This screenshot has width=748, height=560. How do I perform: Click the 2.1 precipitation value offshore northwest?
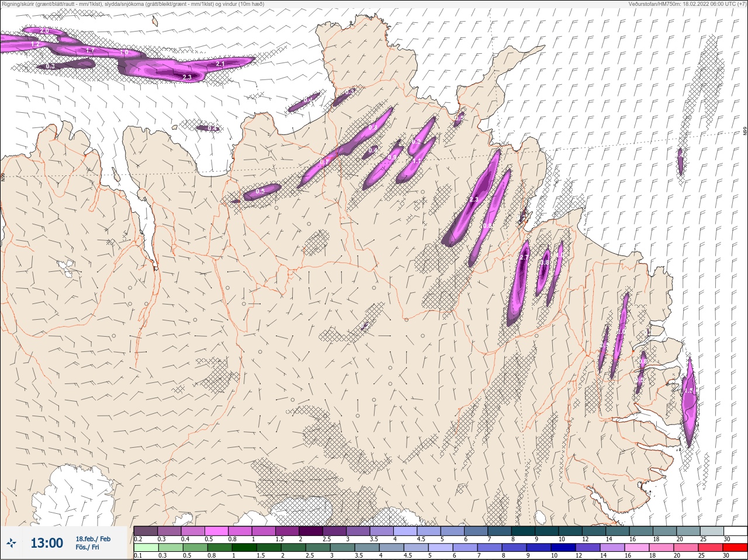tap(220, 64)
